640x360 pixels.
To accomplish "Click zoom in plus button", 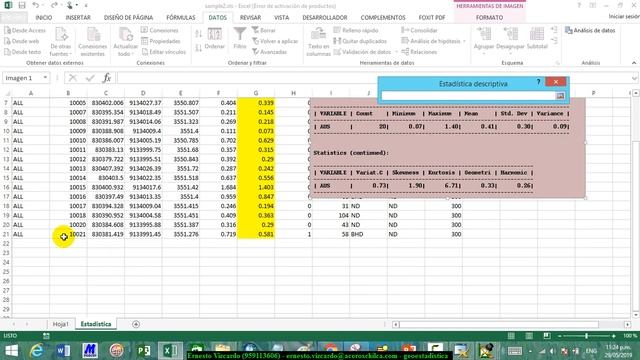I will click(x=613, y=336).
